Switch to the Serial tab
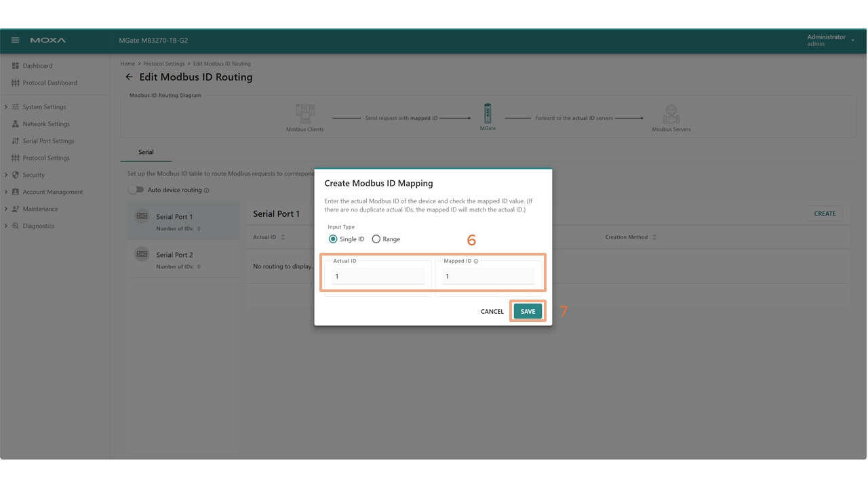This screenshot has width=868, height=488. tap(146, 152)
